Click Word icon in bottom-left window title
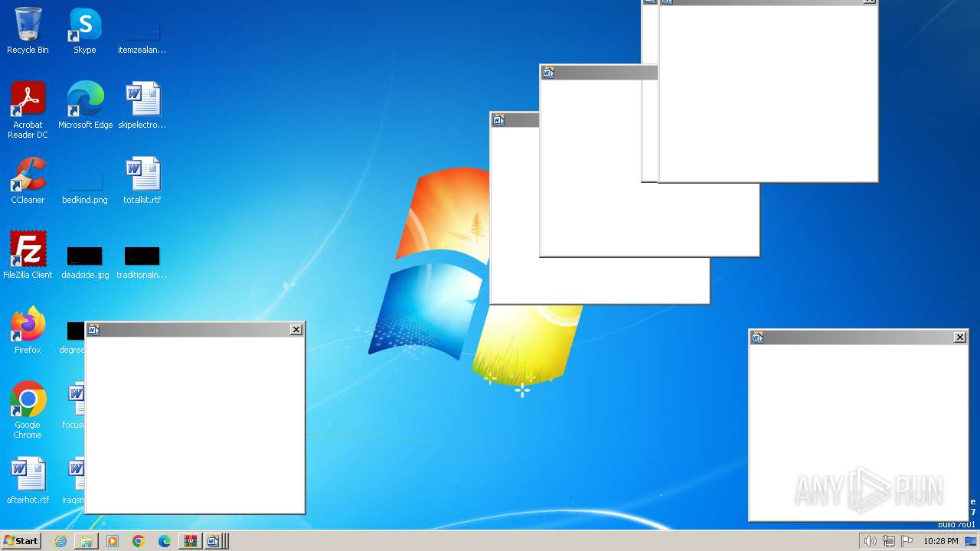The image size is (980, 551). click(x=93, y=330)
